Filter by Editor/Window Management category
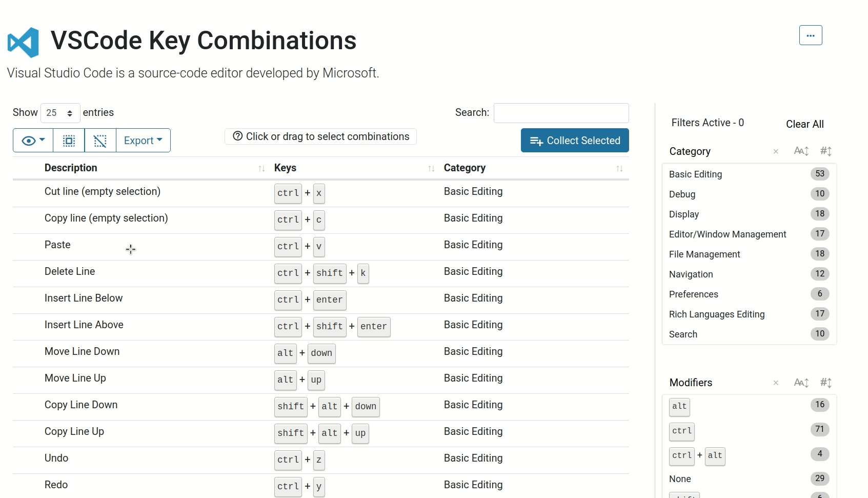868x498 pixels. tap(749, 234)
